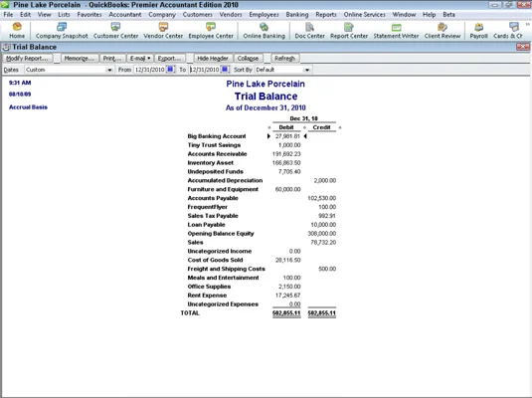
Task: Open the Online Services menu
Action: coord(365,15)
